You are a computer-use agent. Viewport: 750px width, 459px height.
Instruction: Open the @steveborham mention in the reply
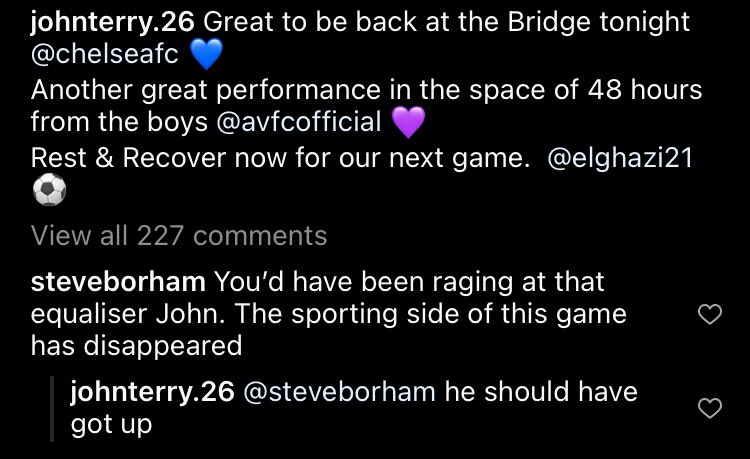(340, 392)
